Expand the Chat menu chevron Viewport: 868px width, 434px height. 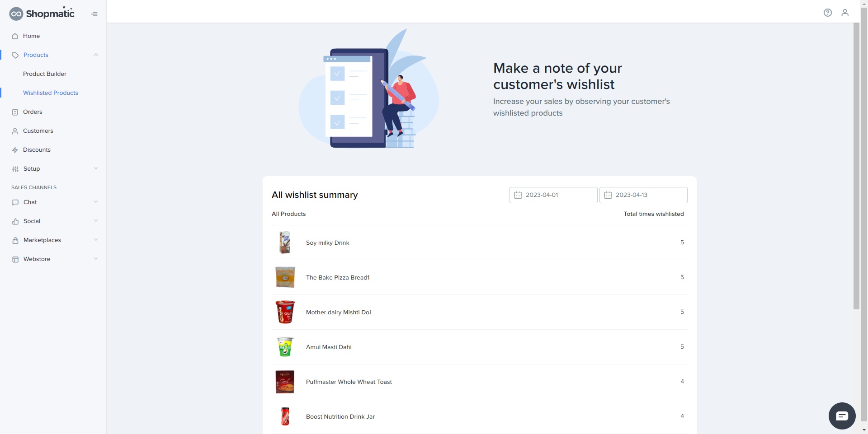coord(96,202)
